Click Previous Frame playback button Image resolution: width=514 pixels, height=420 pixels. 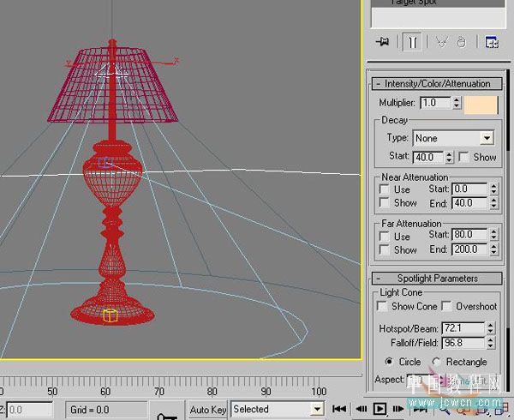coord(361,409)
